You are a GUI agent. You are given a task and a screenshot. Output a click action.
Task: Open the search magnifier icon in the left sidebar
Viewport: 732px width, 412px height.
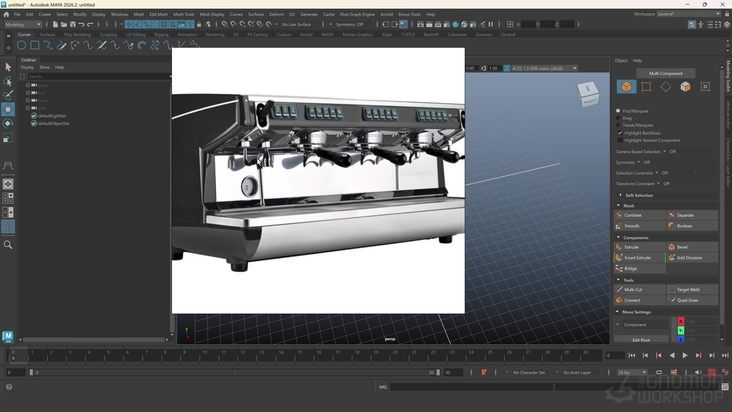(8, 244)
